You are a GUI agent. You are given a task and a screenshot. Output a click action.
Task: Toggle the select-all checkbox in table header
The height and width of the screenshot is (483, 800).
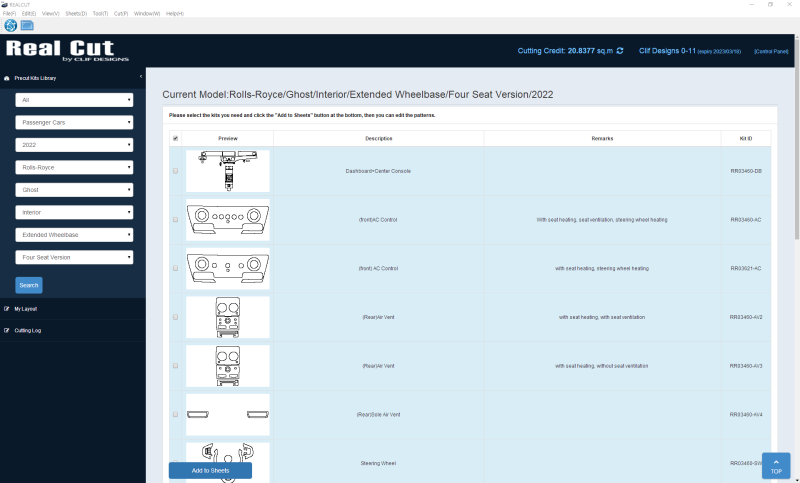(x=176, y=138)
